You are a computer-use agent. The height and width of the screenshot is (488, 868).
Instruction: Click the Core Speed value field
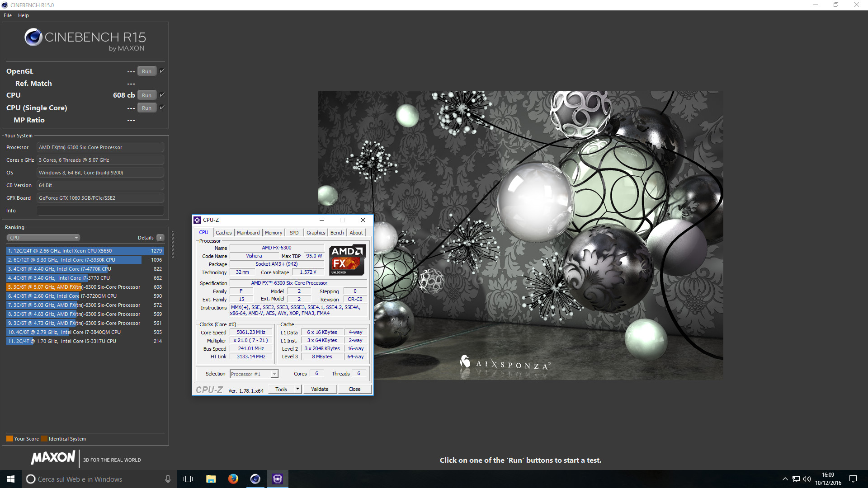pyautogui.click(x=251, y=333)
